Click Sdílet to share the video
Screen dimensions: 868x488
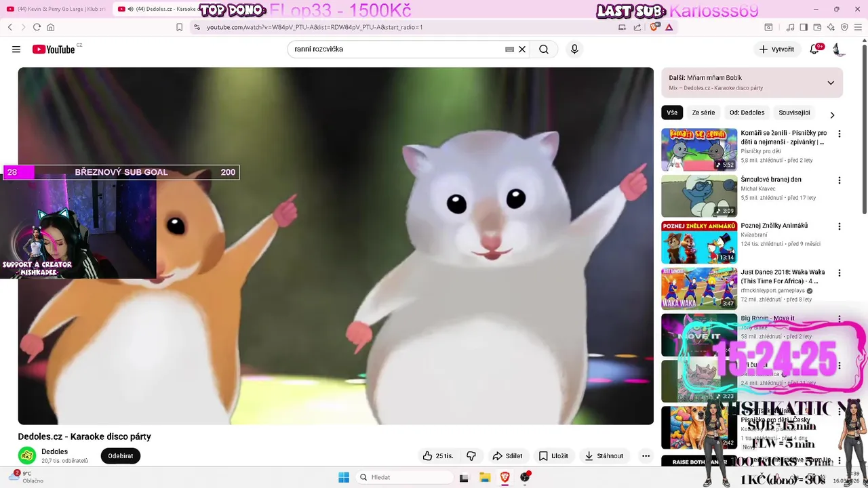click(x=507, y=456)
